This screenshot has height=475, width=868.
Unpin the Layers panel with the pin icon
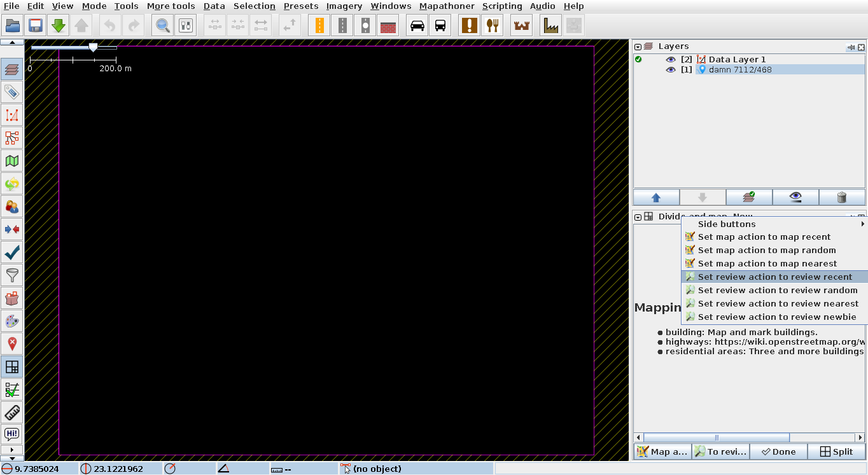coord(851,47)
